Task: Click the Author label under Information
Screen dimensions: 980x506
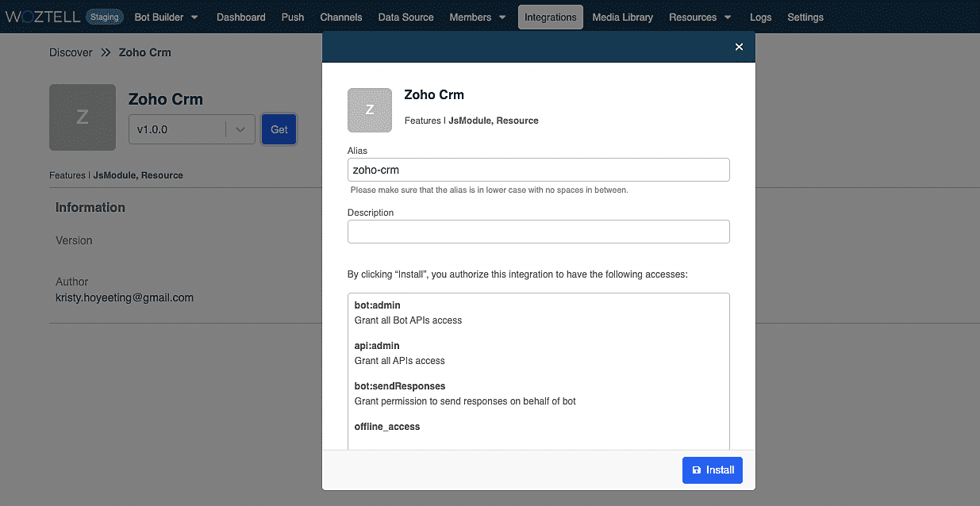Action: (x=72, y=282)
